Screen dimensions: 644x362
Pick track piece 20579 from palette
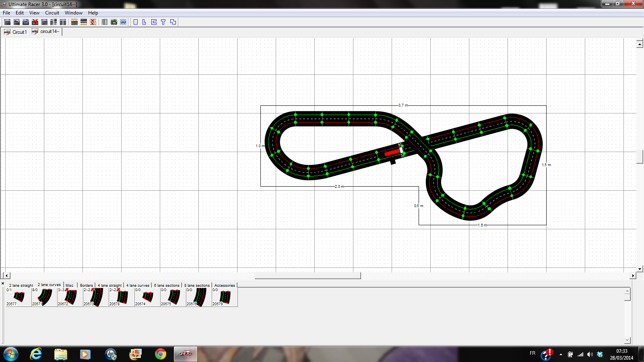coord(225,297)
